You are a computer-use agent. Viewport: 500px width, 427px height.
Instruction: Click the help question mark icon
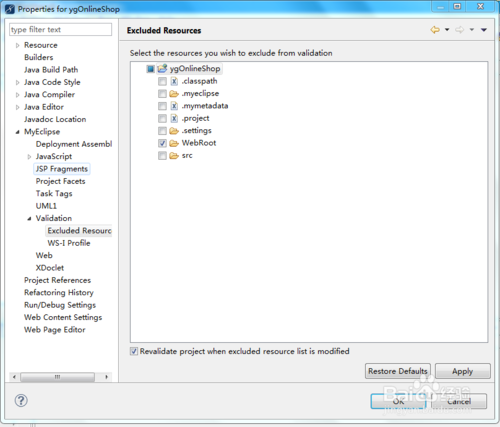(x=21, y=400)
